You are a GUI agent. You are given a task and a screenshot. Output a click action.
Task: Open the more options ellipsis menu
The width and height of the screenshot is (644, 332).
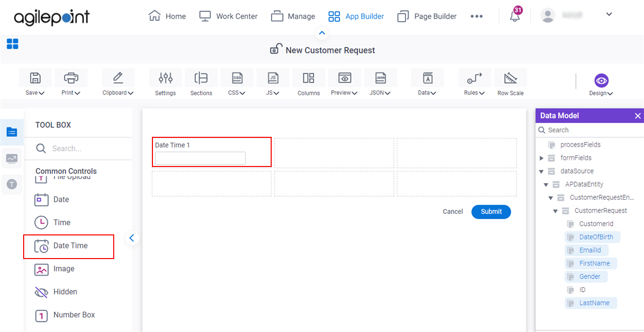pyautogui.click(x=476, y=16)
